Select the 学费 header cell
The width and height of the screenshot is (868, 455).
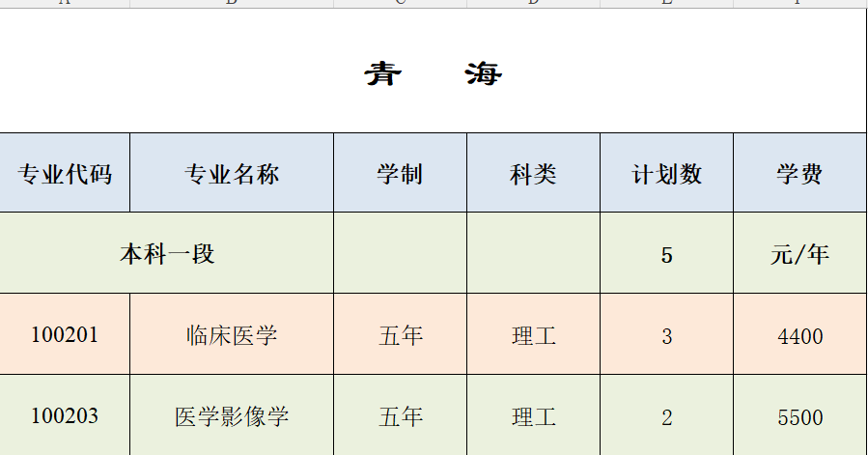(799, 174)
